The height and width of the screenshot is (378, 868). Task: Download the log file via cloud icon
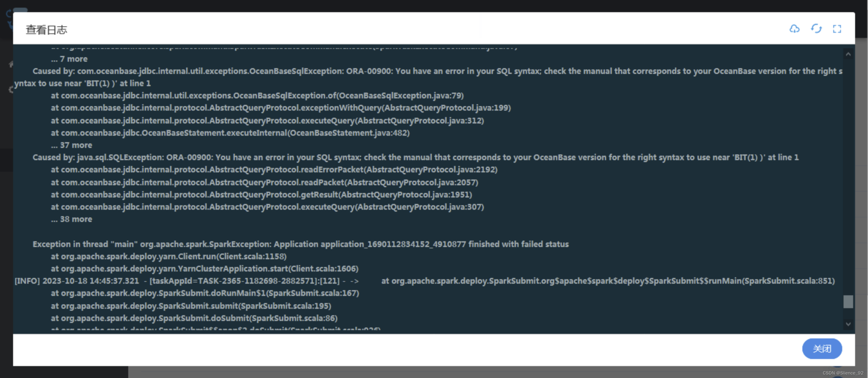click(795, 29)
